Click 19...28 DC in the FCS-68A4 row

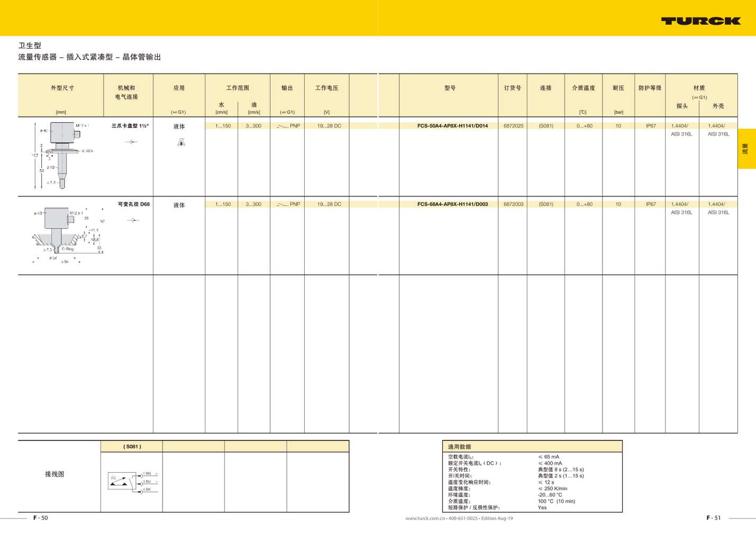(x=329, y=204)
